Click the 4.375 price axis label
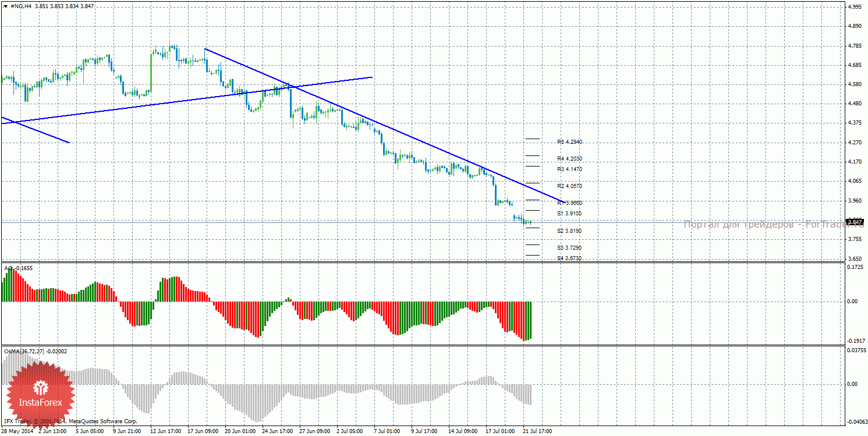The height and width of the screenshot is (436, 868). point(855,123)
